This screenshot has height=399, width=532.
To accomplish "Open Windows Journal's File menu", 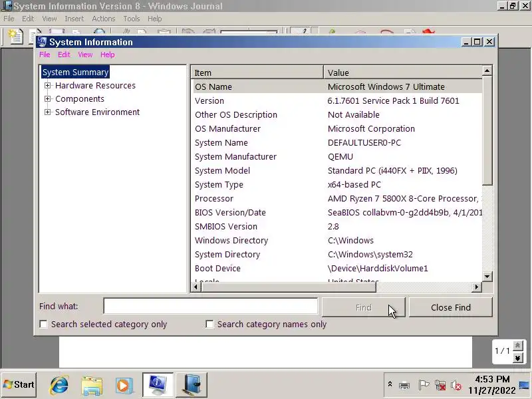I will pos(9,19).
